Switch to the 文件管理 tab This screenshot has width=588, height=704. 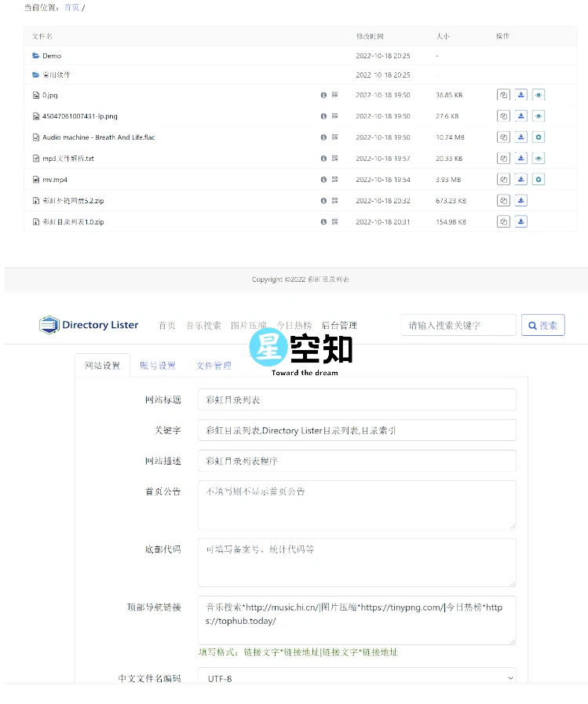pos(214,366)
